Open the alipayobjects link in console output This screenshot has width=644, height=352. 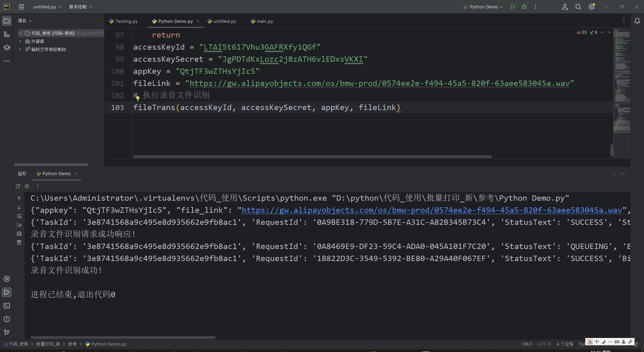(432, 210)
